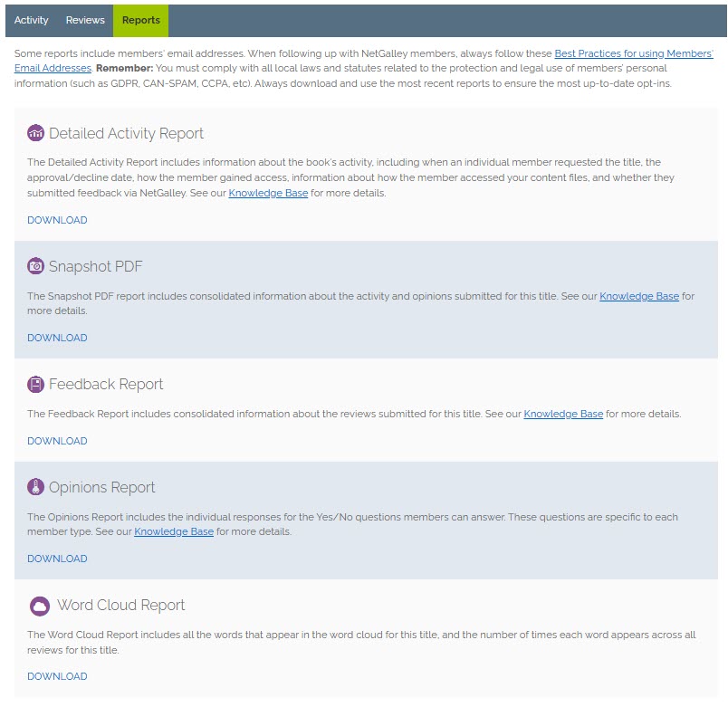
Task: Switch to the Activity tab
Action: pyautogui.click(x=32, y=20)
